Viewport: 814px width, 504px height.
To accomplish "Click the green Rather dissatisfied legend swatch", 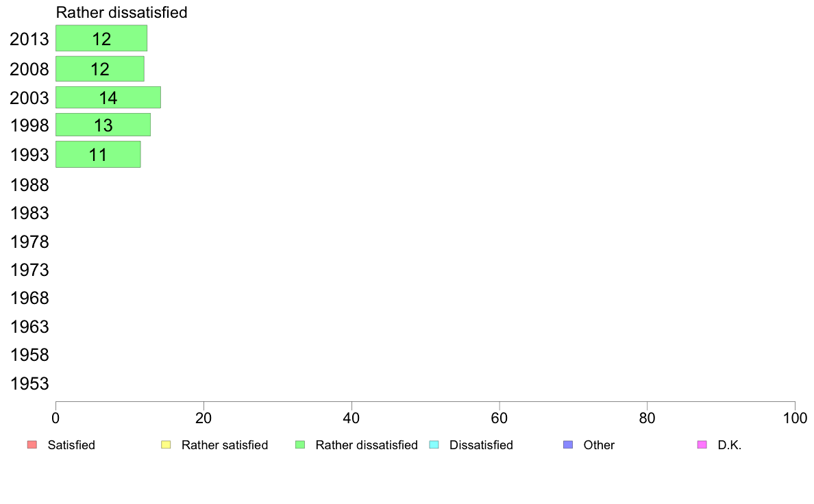I will 300,445.
